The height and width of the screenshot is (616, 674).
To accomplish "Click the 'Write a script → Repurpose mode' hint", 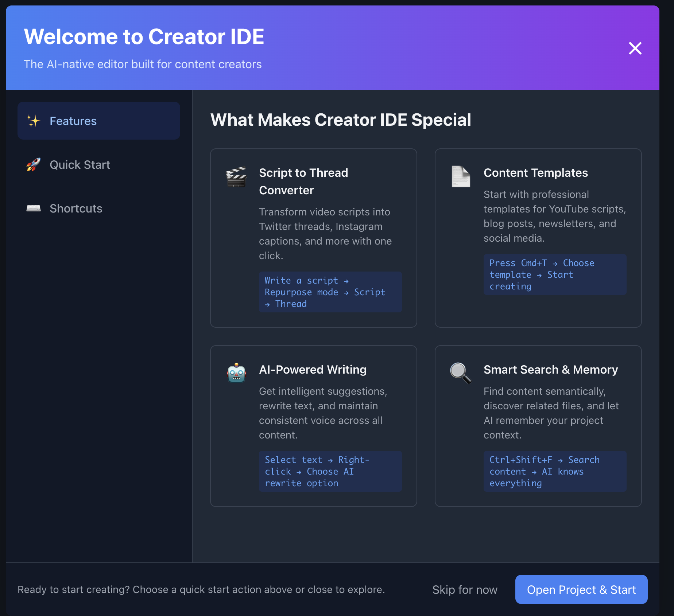I will click(330, 292).
